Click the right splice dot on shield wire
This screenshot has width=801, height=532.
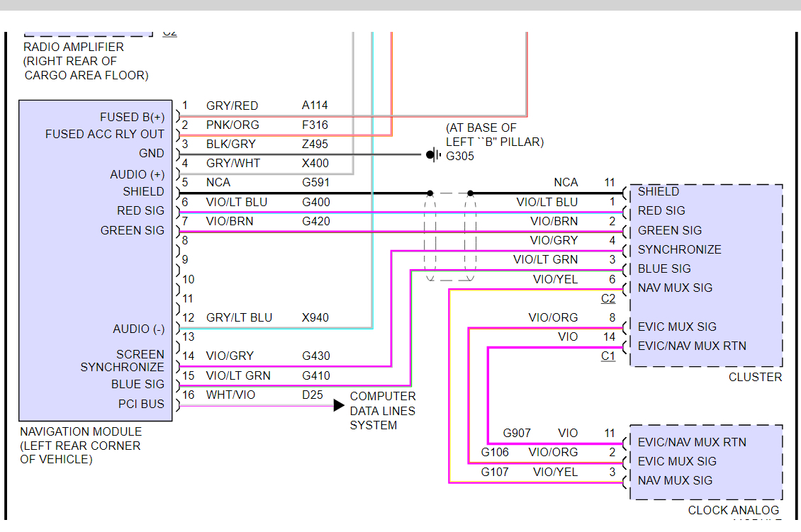pyautogui.click(x=470, y=193)
